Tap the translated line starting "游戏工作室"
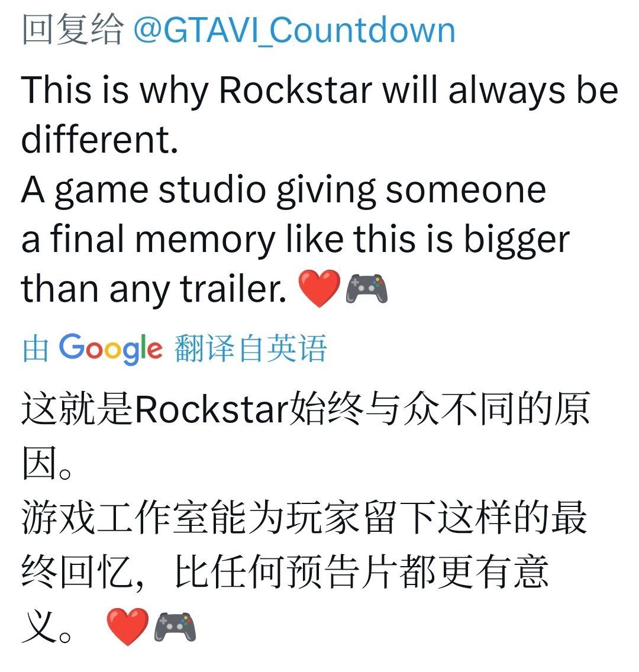This screenshot has height=672, width=639. (x=304, y=518)
